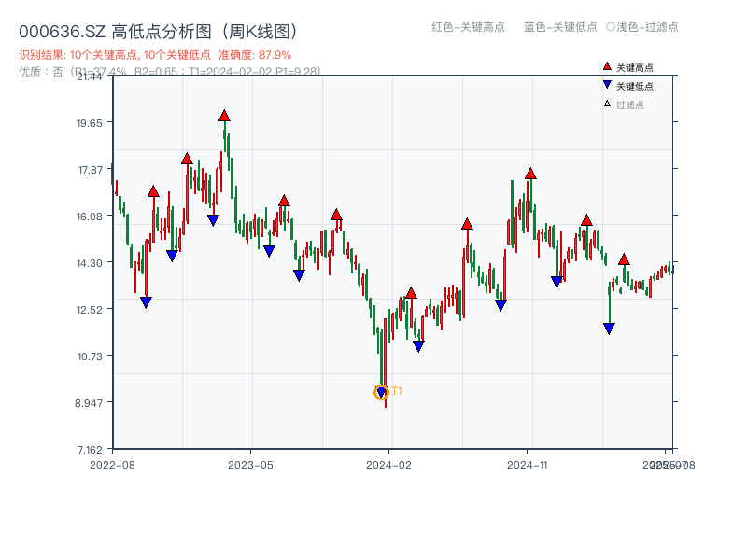The image size is (747, 560).
Task: Click the leftmost red key-high triangle
Action: click(x=153, y=191)
